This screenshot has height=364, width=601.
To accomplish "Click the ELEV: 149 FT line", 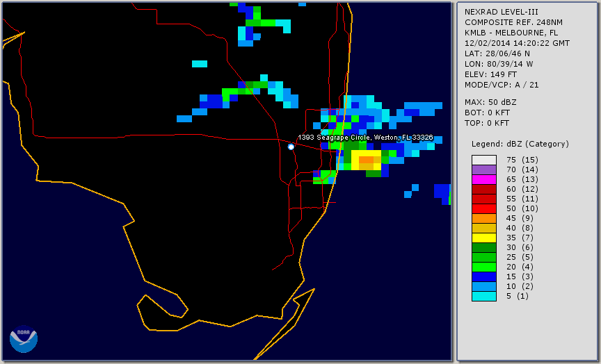I will point(490,74).
